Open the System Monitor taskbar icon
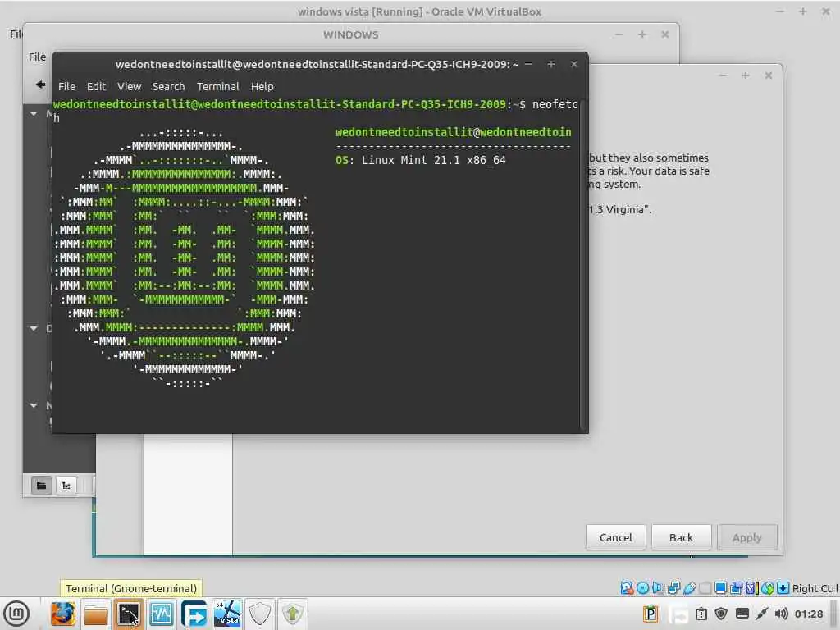This screenshot has height=630, width=840. click(162, 614)
